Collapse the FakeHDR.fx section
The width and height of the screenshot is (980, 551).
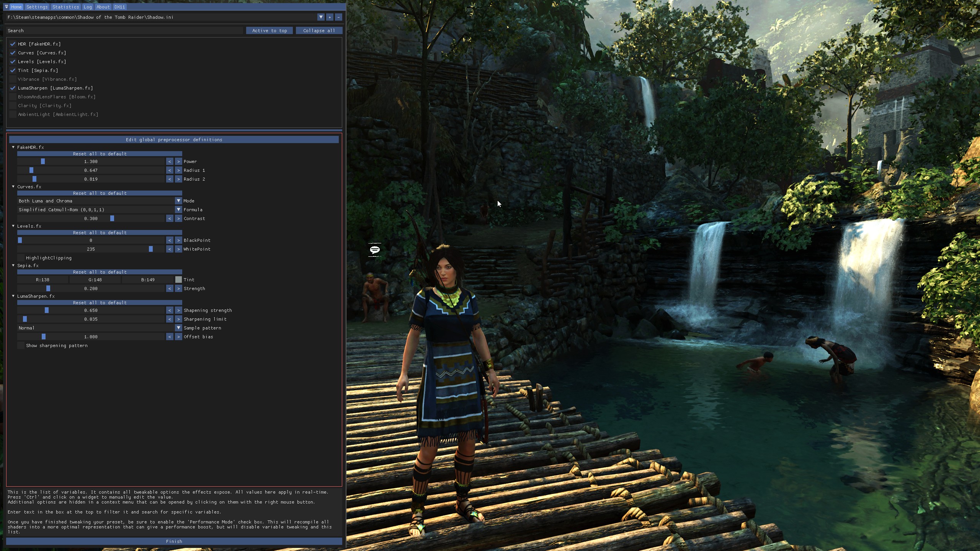point(13,147)
